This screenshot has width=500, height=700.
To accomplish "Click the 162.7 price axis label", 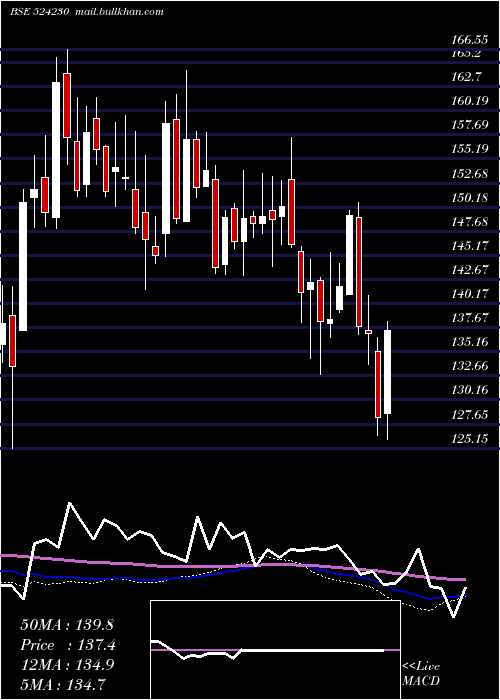I will [x=466, y=77].
